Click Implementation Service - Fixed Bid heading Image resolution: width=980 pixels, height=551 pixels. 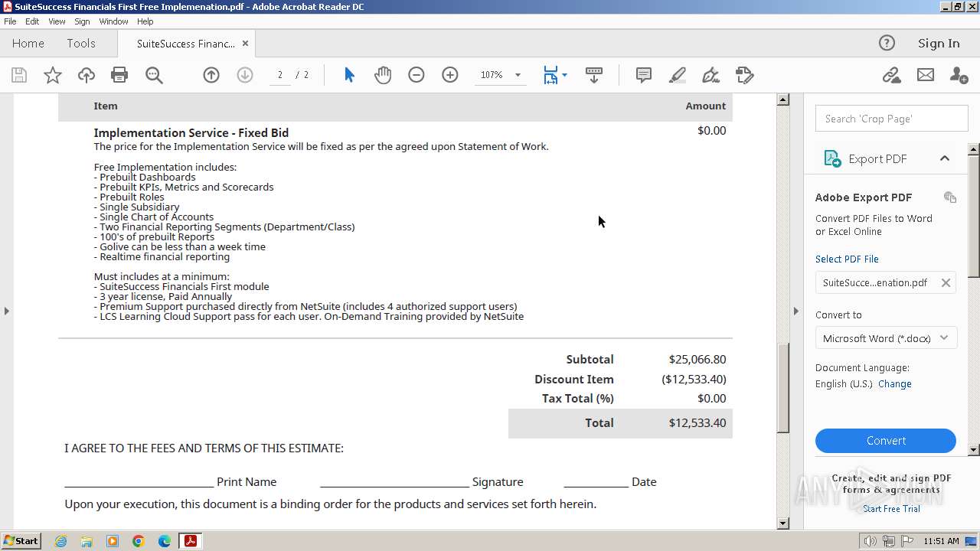(191, 133)
